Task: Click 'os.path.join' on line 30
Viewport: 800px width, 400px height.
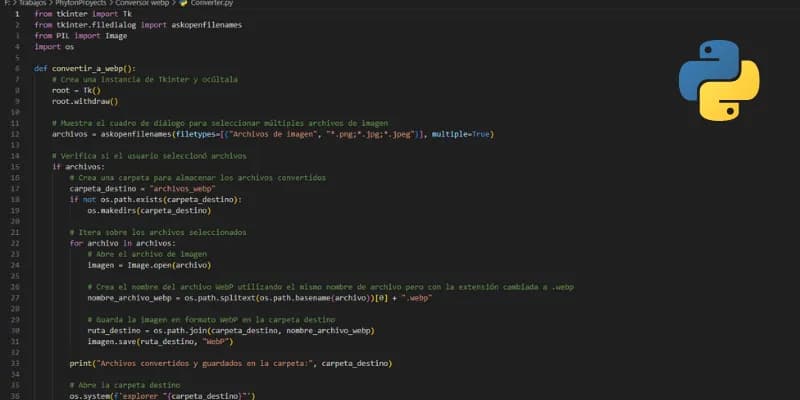Action: [x=180, y=331]
